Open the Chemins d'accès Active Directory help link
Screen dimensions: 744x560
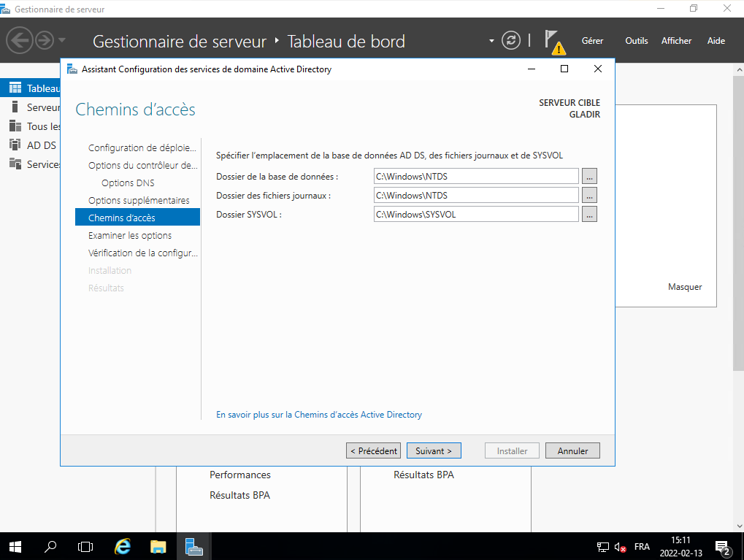click(x=319, y=415)
